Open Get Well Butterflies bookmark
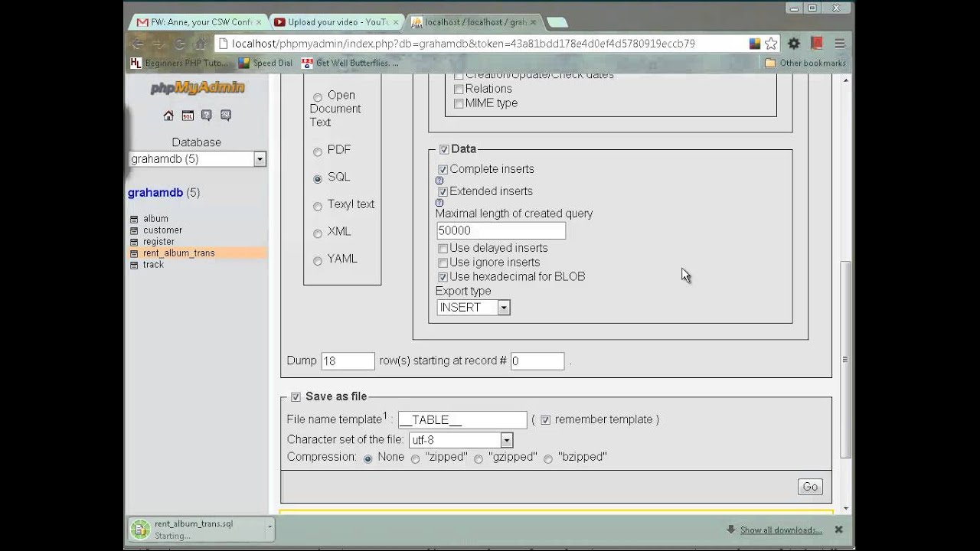 click(351, 63)
